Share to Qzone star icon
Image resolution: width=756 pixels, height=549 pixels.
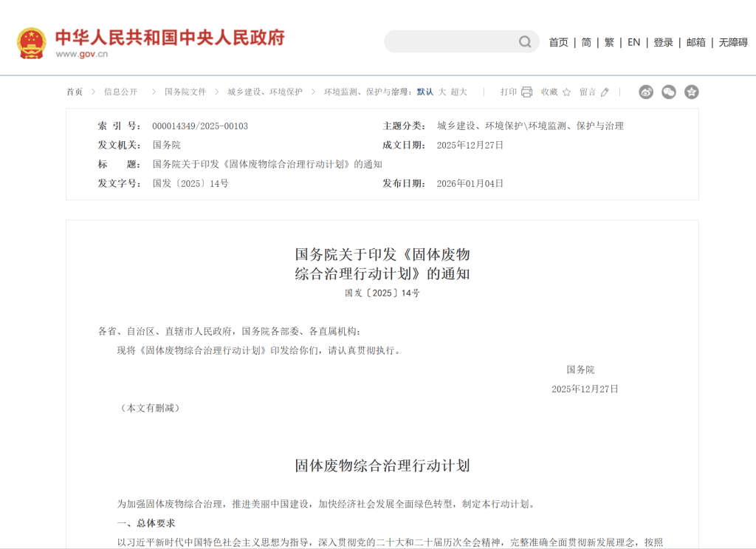coord(691,92)
